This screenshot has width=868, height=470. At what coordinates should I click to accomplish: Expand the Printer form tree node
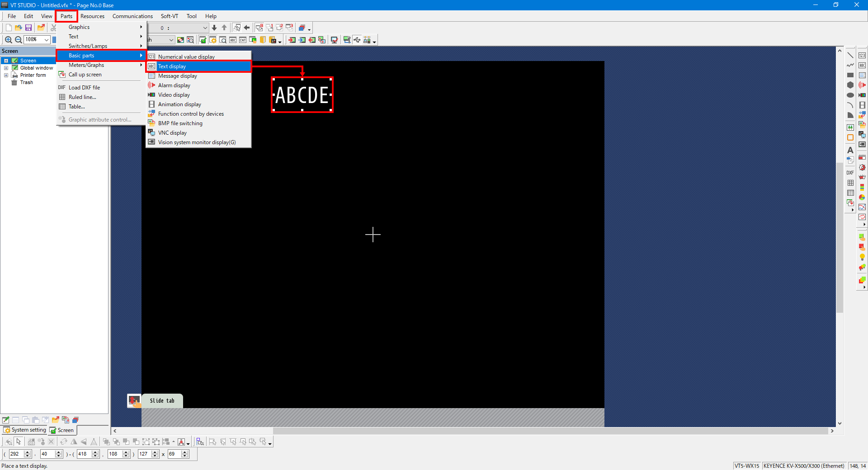click(6, 75)
